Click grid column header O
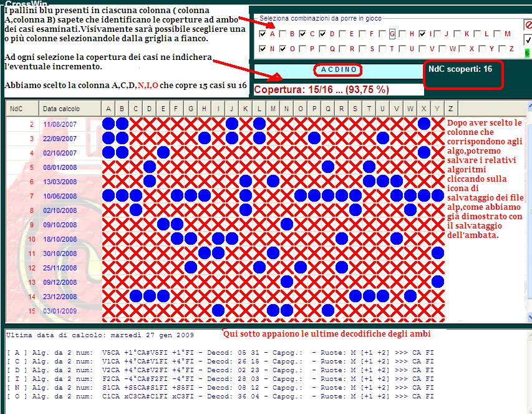Image resolution: width=532 pixels, height=414 pixels. pos(300,109)
